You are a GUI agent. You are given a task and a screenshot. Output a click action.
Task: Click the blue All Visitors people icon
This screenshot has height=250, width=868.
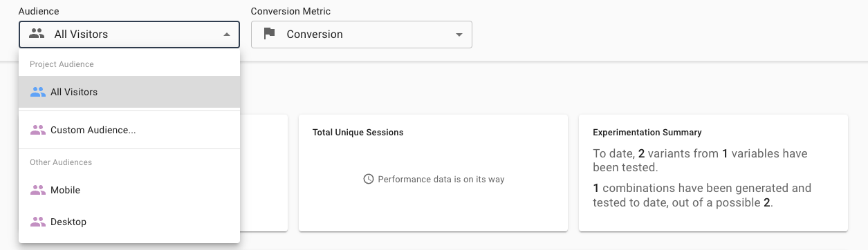click(x=38, y=92)
